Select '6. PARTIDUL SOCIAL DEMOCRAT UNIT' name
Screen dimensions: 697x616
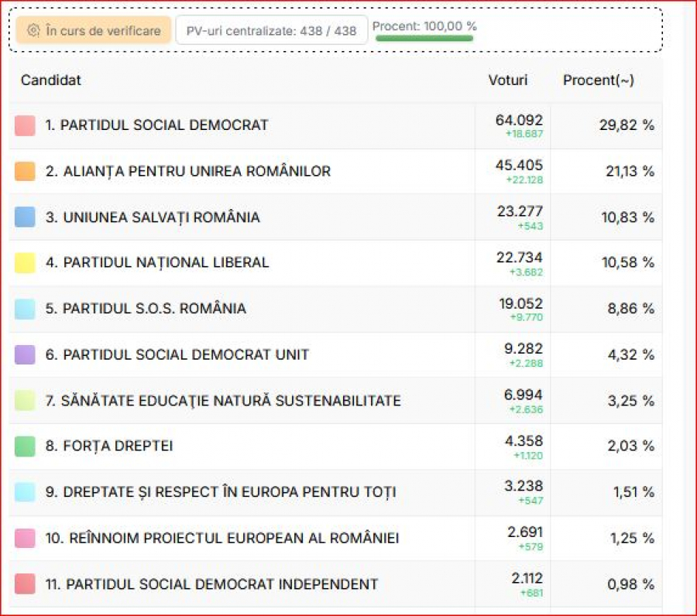(177, 355)
